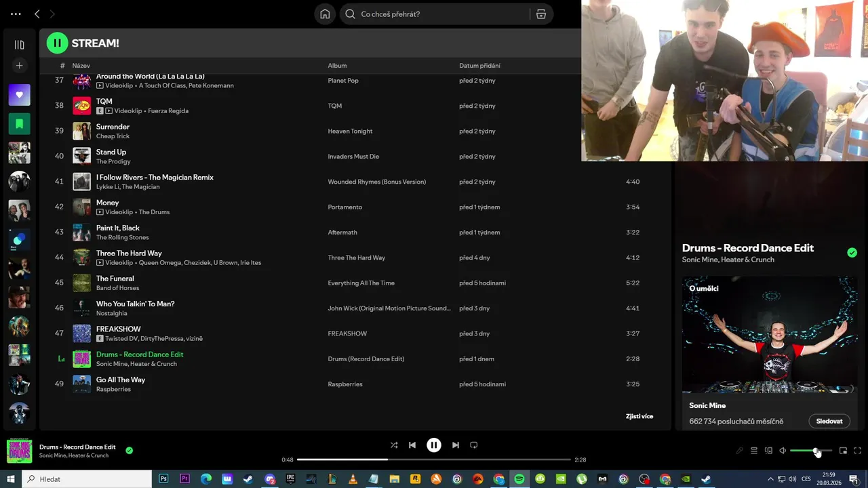Toggle saved check next to bottom track title
The width and height of the screenshot is (868, 488).
[129, 450]
